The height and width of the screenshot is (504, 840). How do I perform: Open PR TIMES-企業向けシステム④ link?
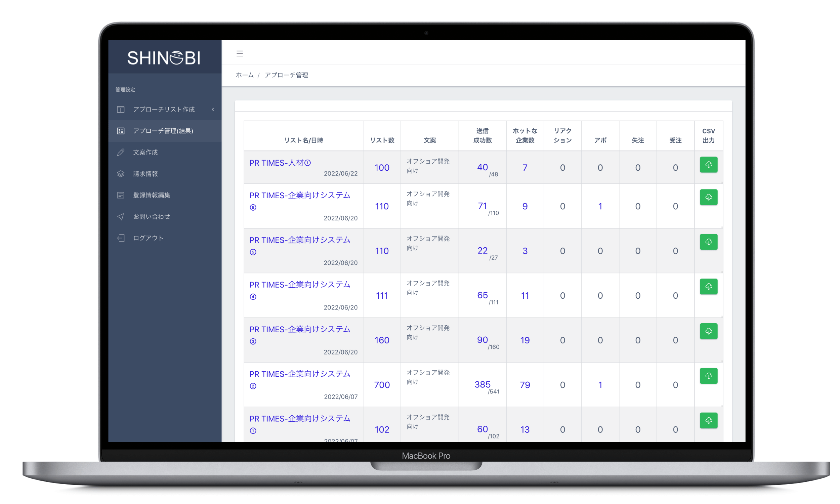point(299,290)
